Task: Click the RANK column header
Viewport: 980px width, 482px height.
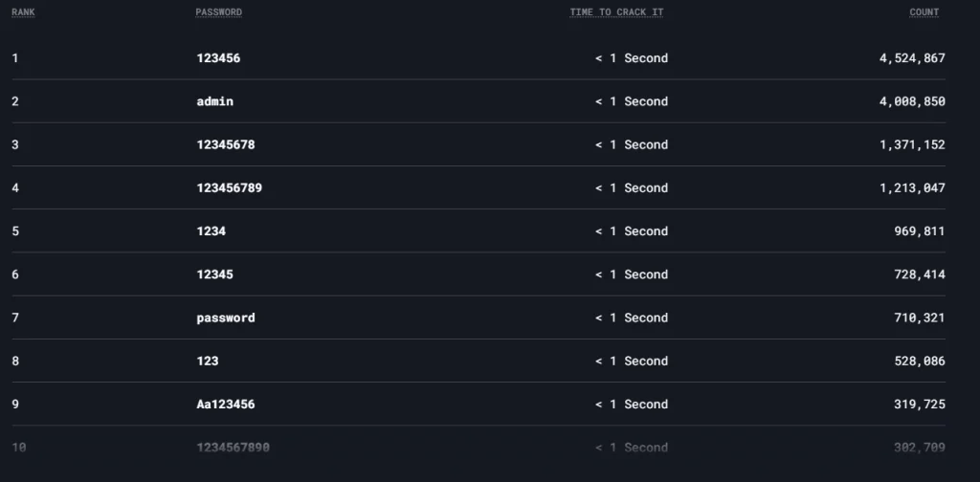Action: (23, 12)
